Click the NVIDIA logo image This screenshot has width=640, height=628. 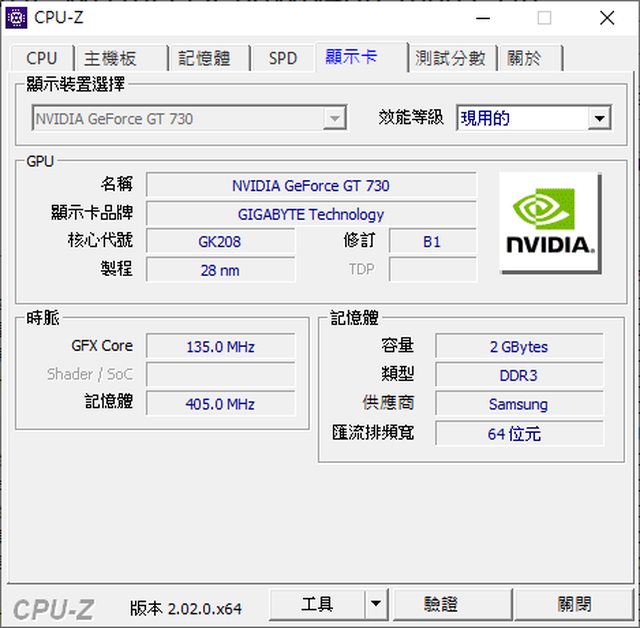coord(550,223)
